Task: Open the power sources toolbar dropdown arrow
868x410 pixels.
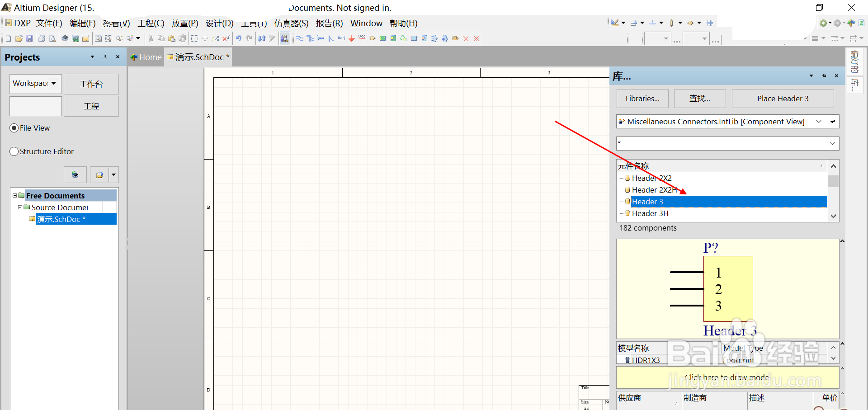Action: [661, 23]
